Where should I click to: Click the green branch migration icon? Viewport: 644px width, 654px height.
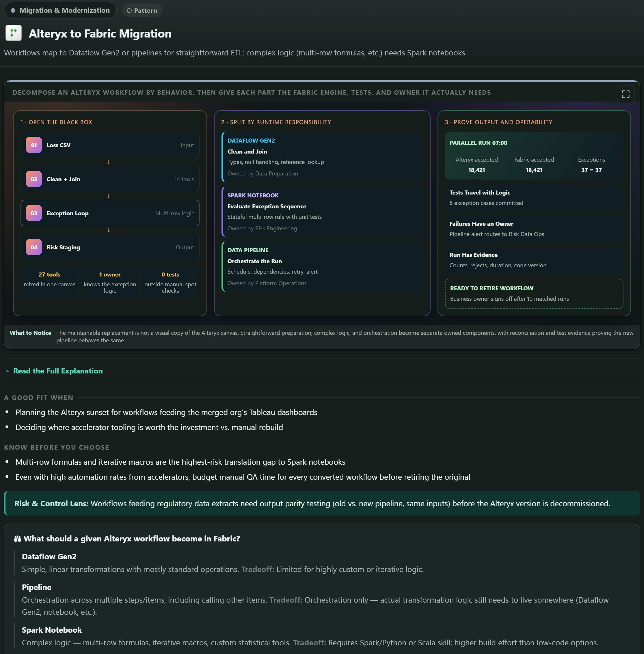tap(14, 33)
